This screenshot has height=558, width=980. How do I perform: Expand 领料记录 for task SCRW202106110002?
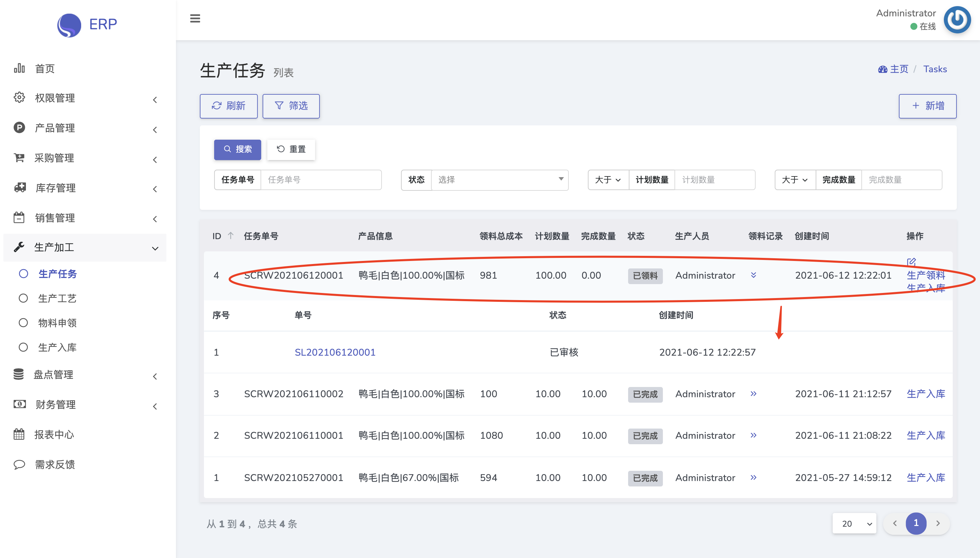(753, 393)
